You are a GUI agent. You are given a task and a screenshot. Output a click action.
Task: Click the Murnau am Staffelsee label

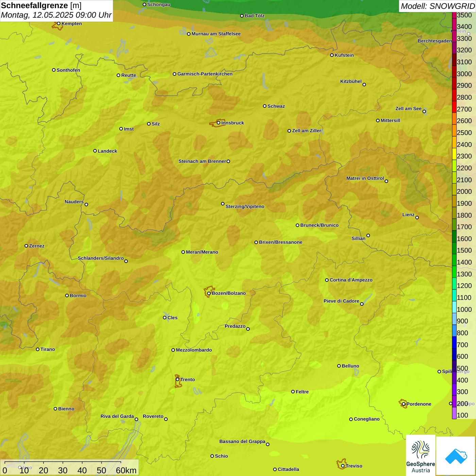(216, 34)
